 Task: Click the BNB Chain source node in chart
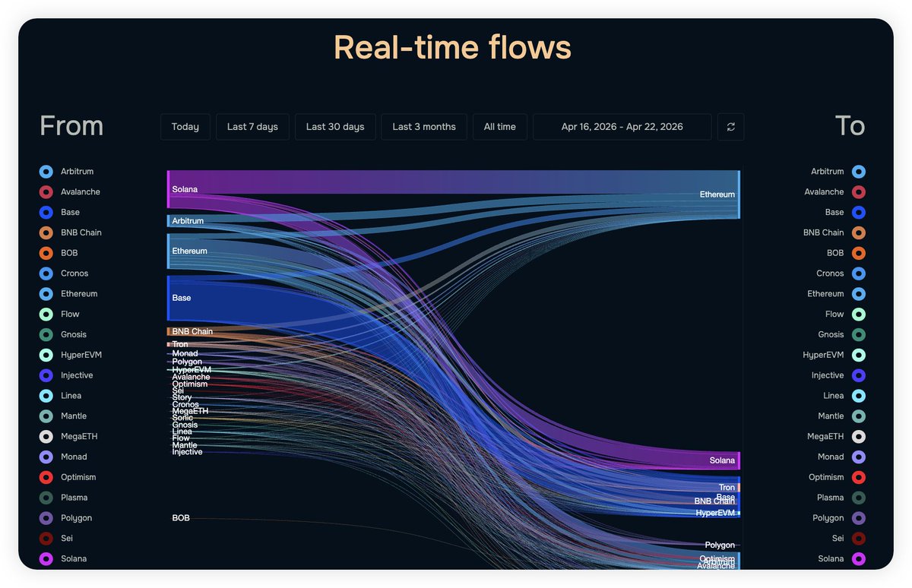pyautogui.click(x=169, y=332)
